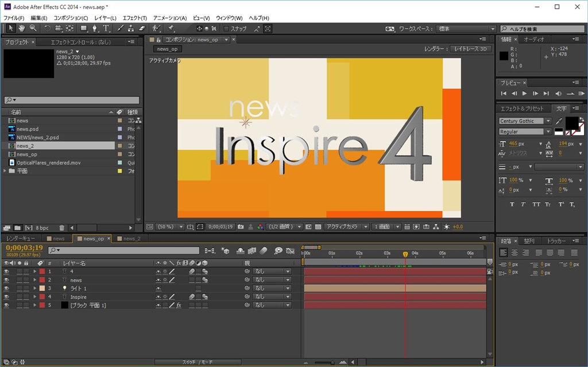Switch to the news_2 timeline tab
This screenshot has width=588, height=367.
click(x=131, y=238)
